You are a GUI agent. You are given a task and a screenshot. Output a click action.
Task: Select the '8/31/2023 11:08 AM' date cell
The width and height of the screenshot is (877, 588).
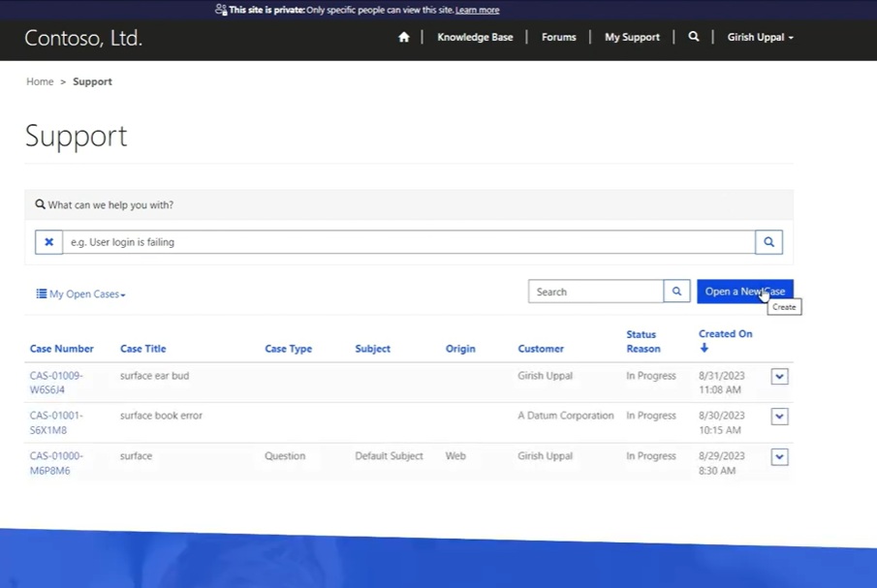(722, 383)
